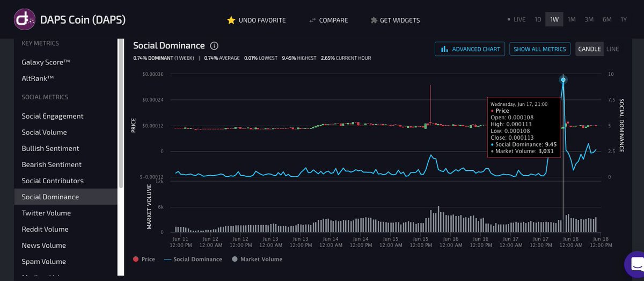The width and height of the screenshot is (644, 281).
Task: Click the DAPS Coin (DAPS) title
Action: 83,20
